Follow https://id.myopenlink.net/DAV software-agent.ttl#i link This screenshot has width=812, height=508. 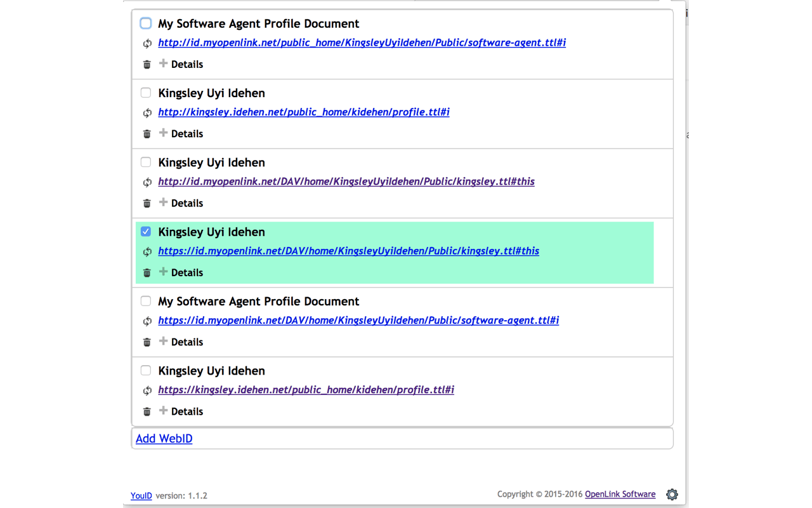[x=358, y=320]
